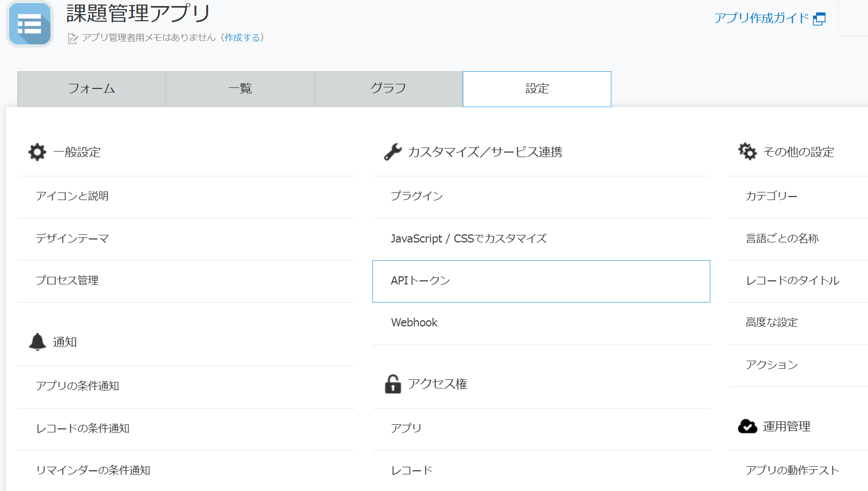Go to the グラフ tab
868x491 pixels.
388,89
